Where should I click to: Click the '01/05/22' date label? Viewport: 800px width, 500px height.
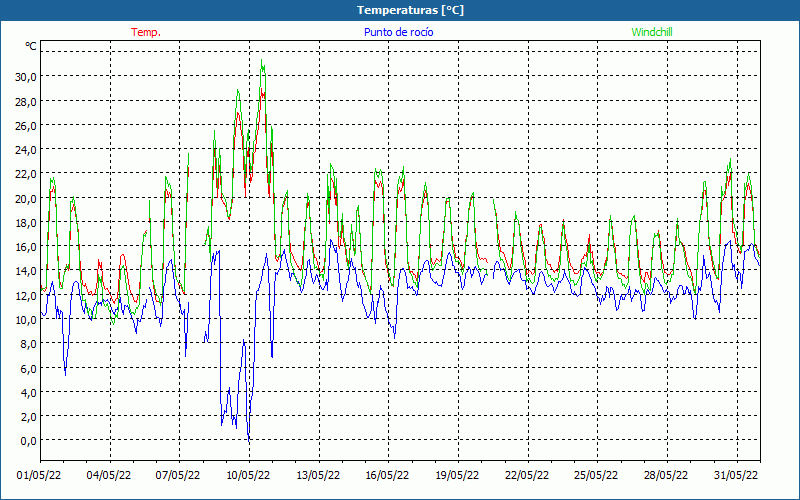click(39, 475)
